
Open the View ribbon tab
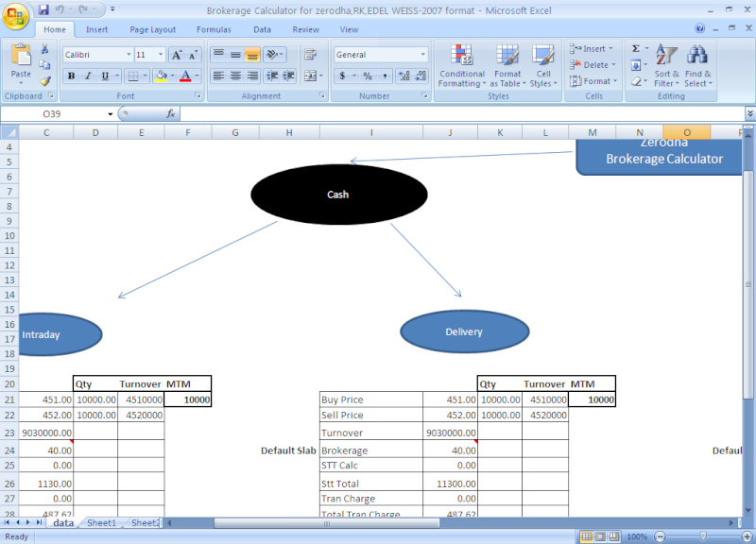pyautogui.click(x=349, y=29)
